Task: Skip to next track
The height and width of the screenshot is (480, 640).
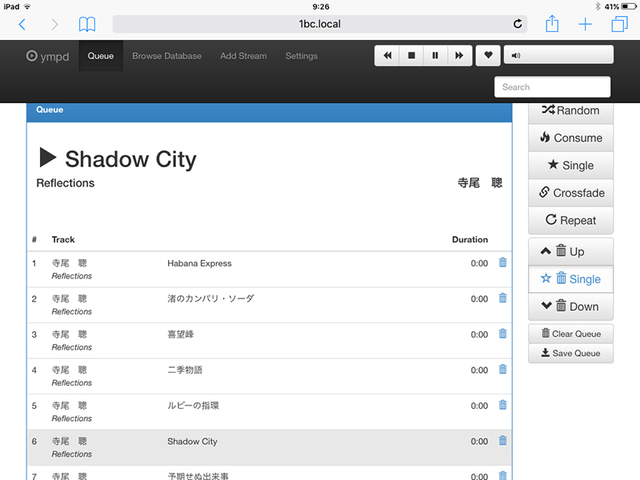Action: [x=460, y=56]
